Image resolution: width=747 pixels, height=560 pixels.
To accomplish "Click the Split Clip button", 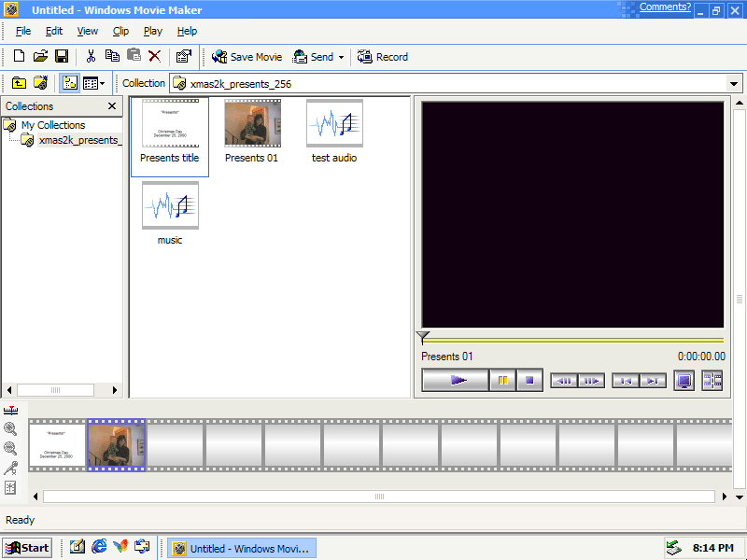I will pyautogui.click(x=712, y=381).
